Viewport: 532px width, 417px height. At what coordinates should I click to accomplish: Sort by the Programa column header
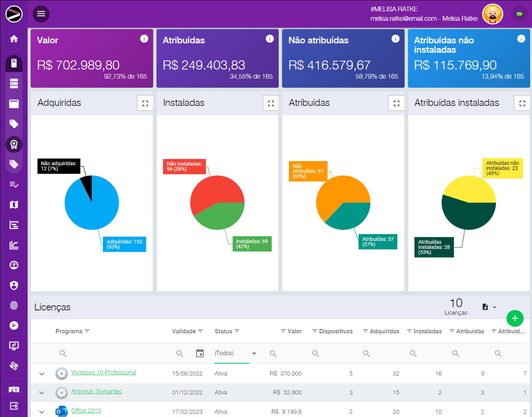coord(69,331)
